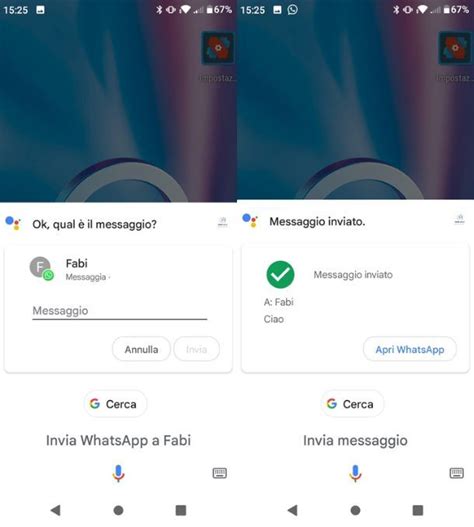Screen dimensions: 474x527
Task: Click the Annulla button
Action: click(x=141, y=349)
